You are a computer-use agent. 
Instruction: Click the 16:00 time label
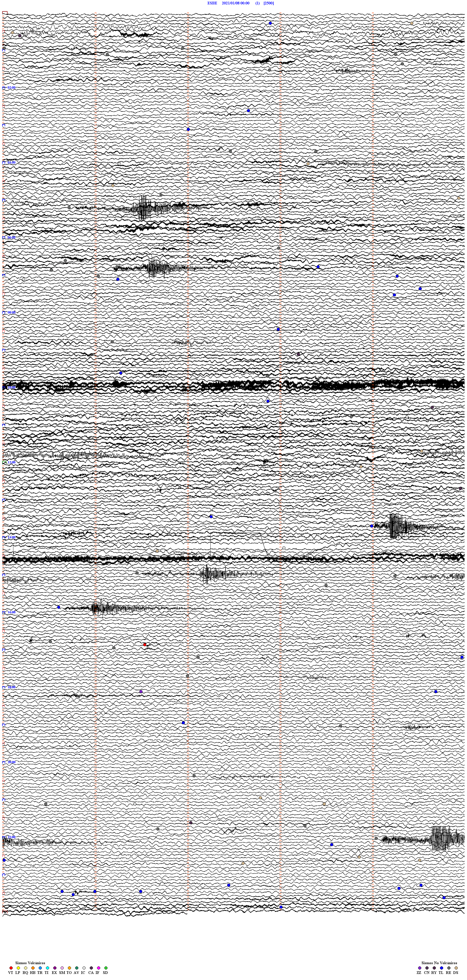tap(11, 612)
